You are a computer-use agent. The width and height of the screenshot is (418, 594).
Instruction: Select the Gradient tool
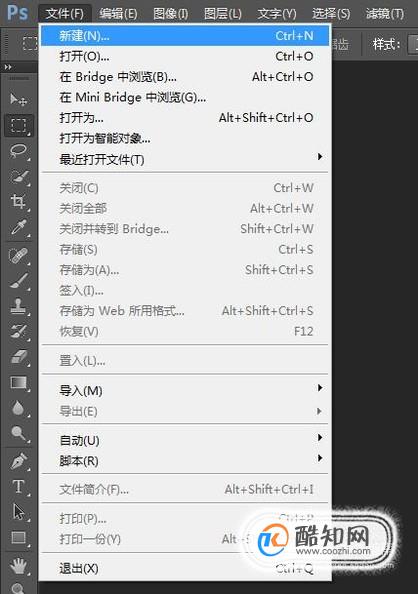coord(18,383)
